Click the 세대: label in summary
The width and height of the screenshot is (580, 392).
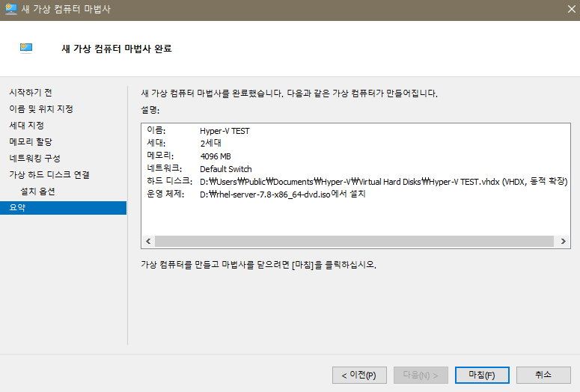point(156,143)
